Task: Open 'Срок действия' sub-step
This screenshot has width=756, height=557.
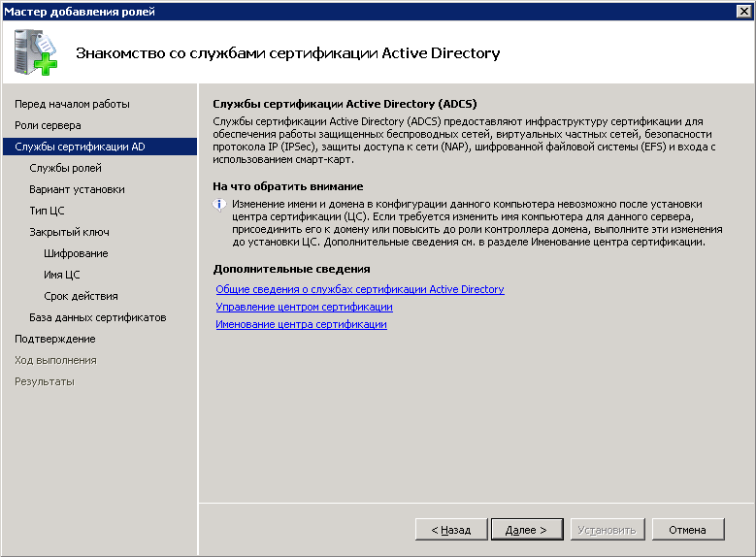Action: pos(81,296)
